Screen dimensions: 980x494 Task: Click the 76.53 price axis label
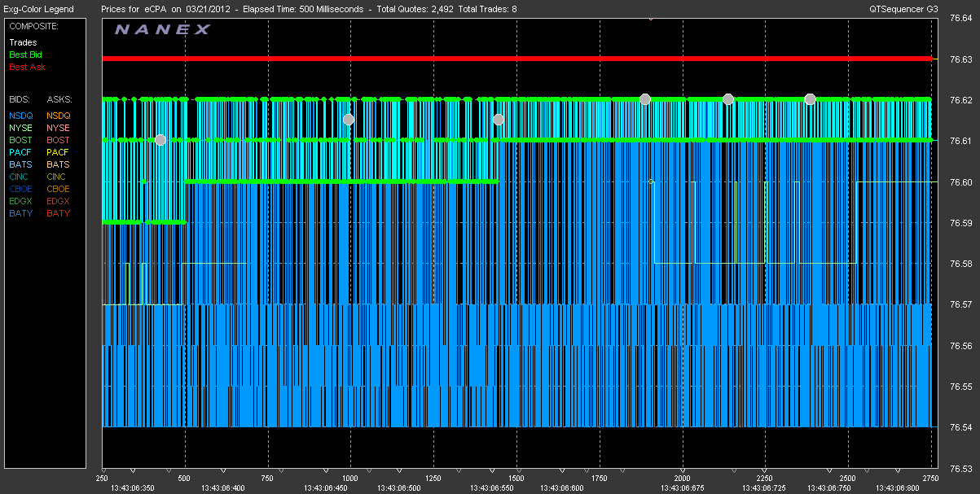(961, 469)
